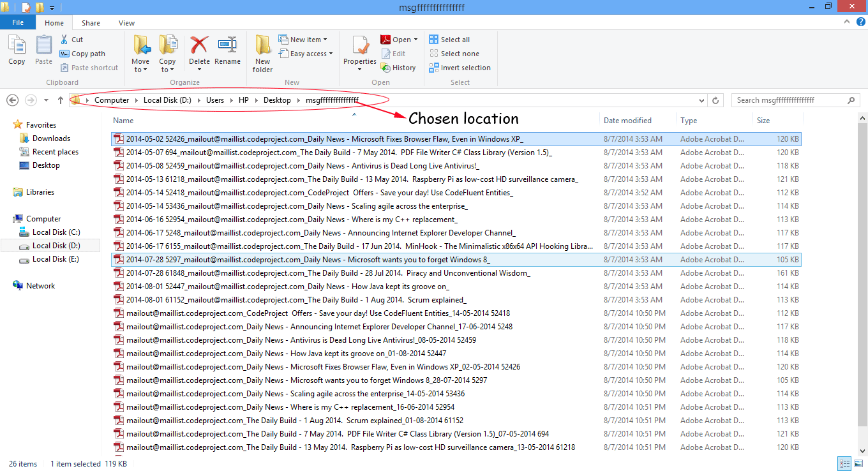This screenshot has height=471, width=868.
Task: Open Recent places in the navigation pane
Action: 56,152
